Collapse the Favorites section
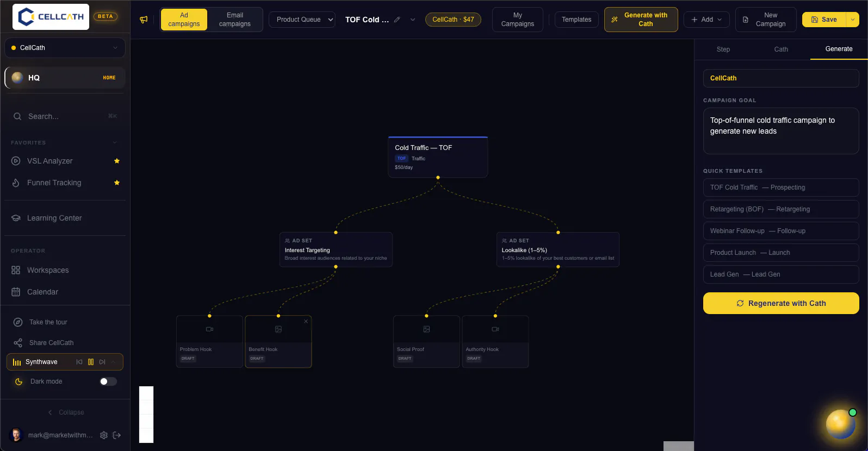The height and width of the screenshot is (451, 868). [115, 142]
